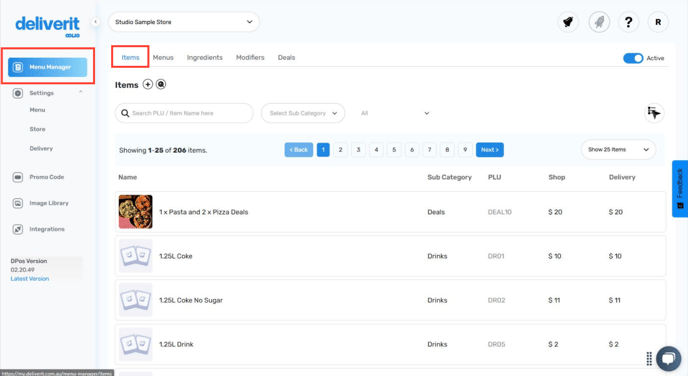
Task: Click PLU value DEAL10
Action: 499,212
